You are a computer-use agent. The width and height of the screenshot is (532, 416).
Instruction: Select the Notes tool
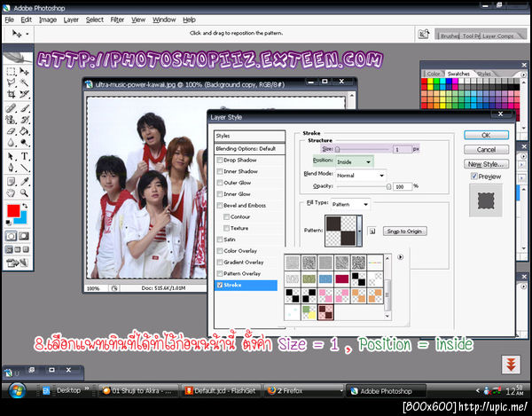pyautogui.click(x=11, y=182)
